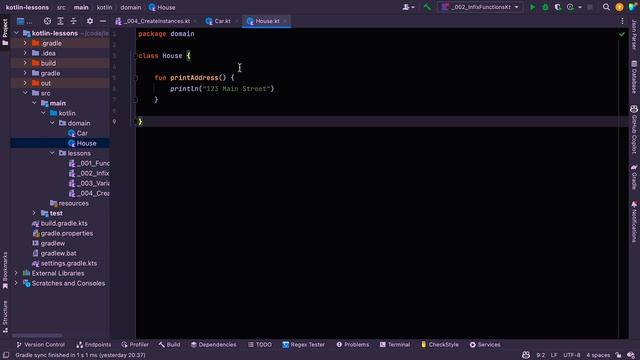Viewport: 640px width, 360px height.
Task: Run with coverage via the shield icon
Action: [558, 7]
